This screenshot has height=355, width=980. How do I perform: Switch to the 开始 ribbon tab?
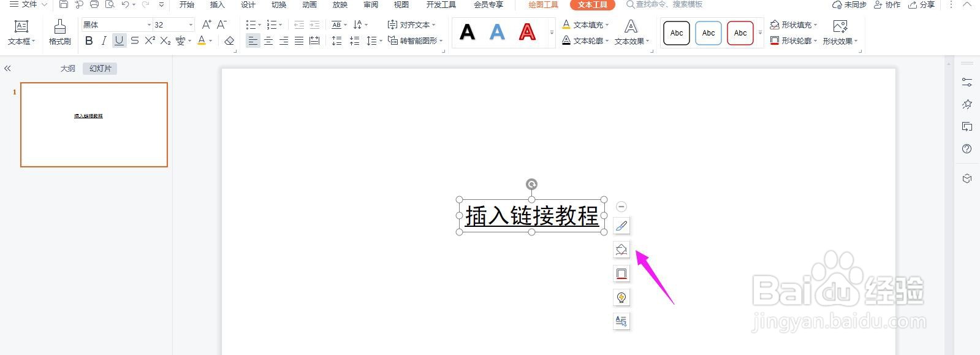187,4
